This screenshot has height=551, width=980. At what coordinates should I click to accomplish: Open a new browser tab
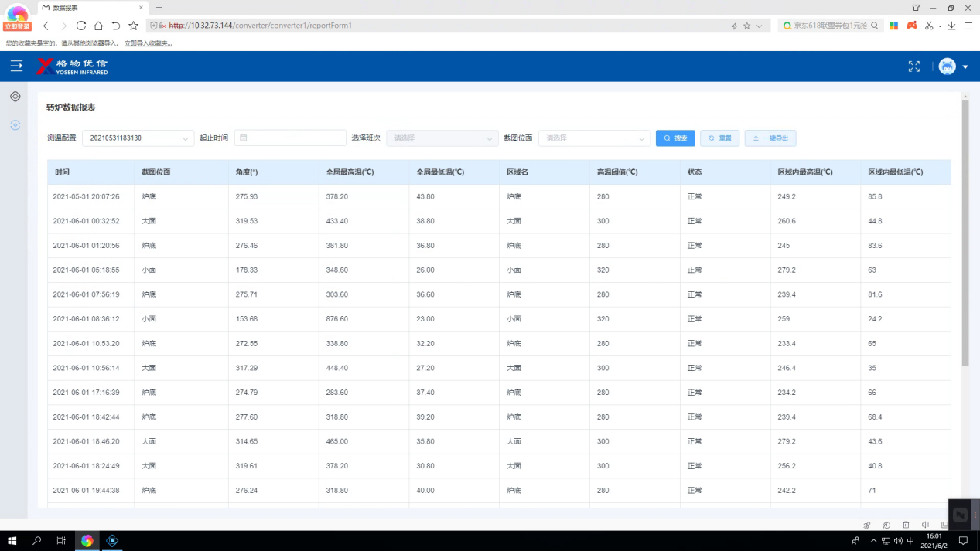(x=159, y=8)
